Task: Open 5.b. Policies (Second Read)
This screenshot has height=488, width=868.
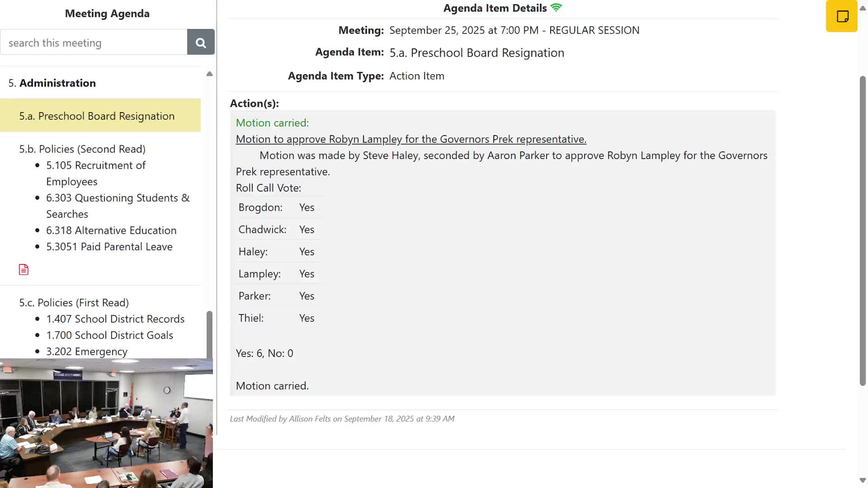Action: tap(82, 149)
